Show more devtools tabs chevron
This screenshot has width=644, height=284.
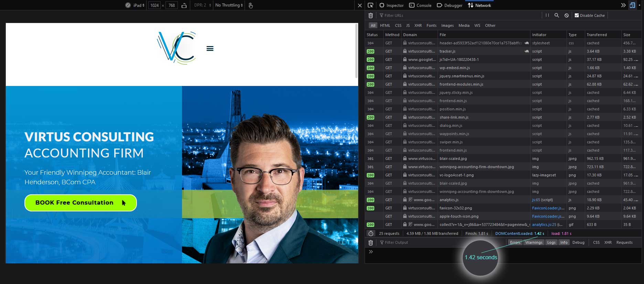pos(623,5)
